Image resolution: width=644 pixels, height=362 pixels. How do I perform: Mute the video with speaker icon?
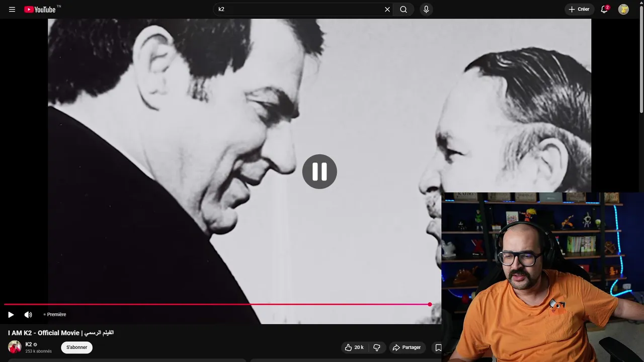point(28,315)
